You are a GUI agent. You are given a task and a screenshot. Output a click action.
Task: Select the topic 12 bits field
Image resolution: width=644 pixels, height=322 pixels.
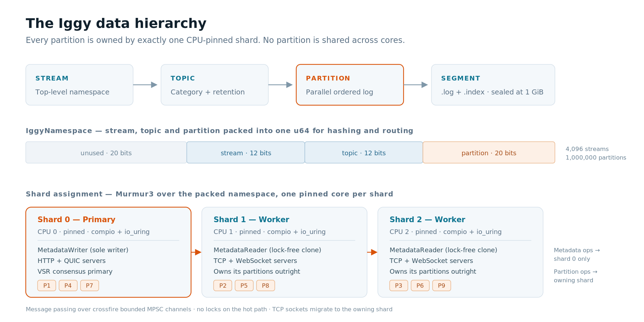point(364,152)
